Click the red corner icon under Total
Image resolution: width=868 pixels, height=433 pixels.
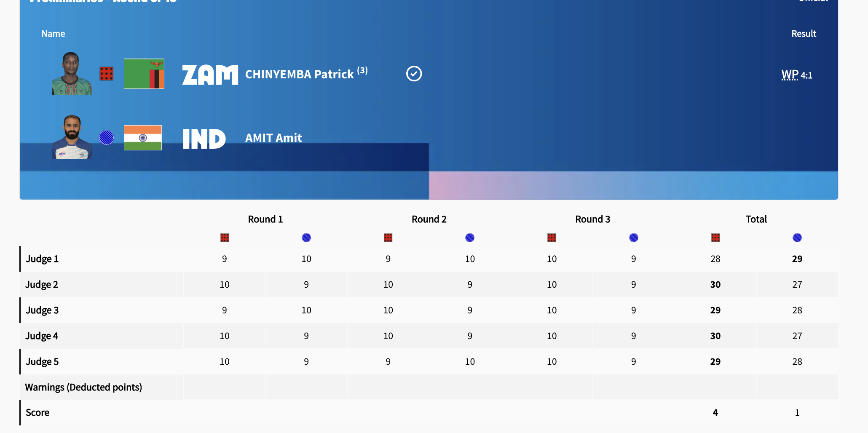click(715, 238)
